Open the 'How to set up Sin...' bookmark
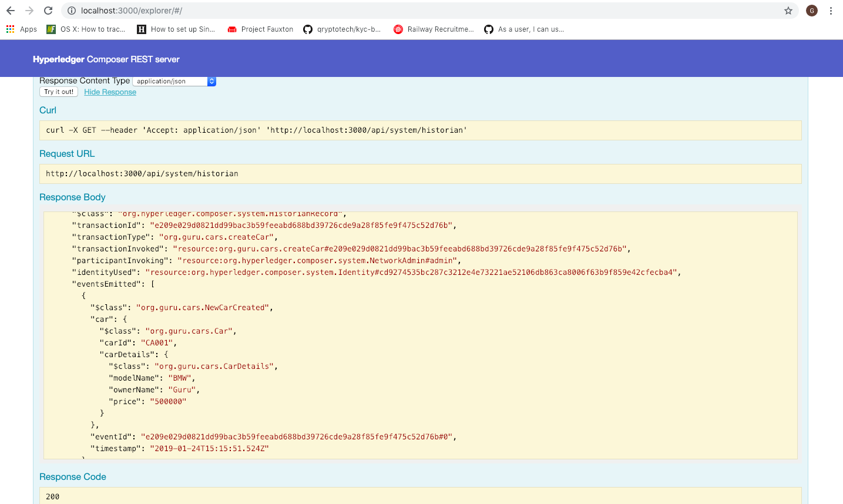The image size is (843, 504). 176,29
